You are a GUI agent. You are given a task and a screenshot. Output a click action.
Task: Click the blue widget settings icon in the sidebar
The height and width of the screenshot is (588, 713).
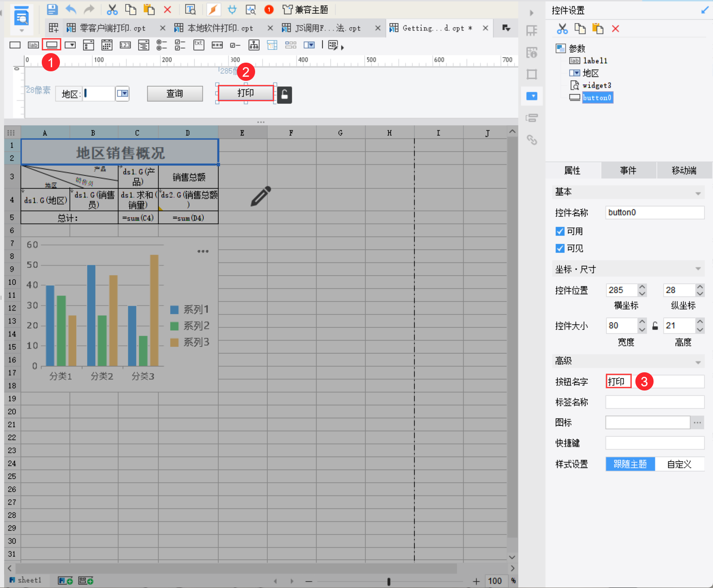pyautogui.click(x=532, y=96)
